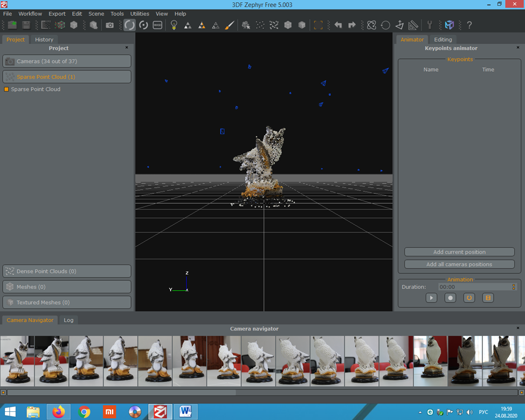
Task: Select the first owl photo thumbnail
Action: click(x=17, y=361)
